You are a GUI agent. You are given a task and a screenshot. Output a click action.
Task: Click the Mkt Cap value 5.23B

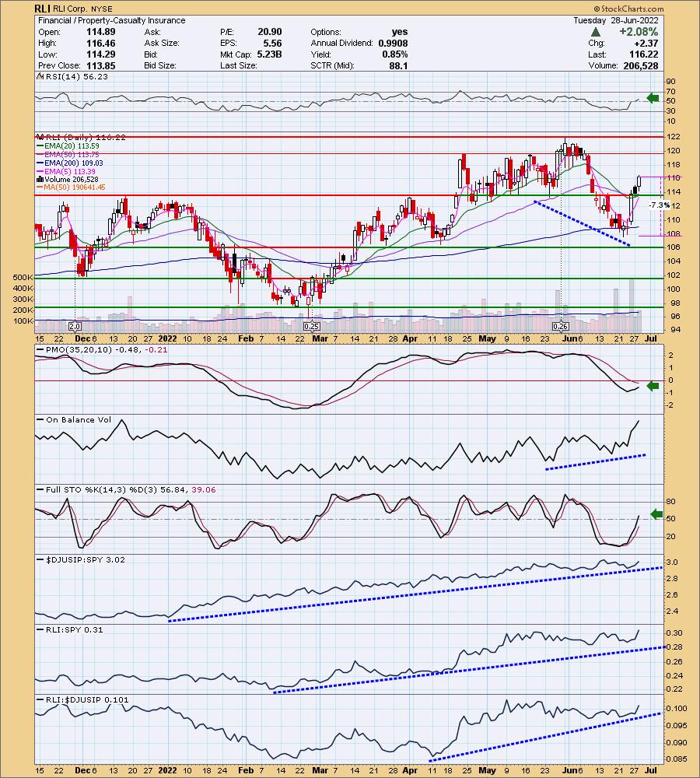pyautogui.click(x=269, y=54)
